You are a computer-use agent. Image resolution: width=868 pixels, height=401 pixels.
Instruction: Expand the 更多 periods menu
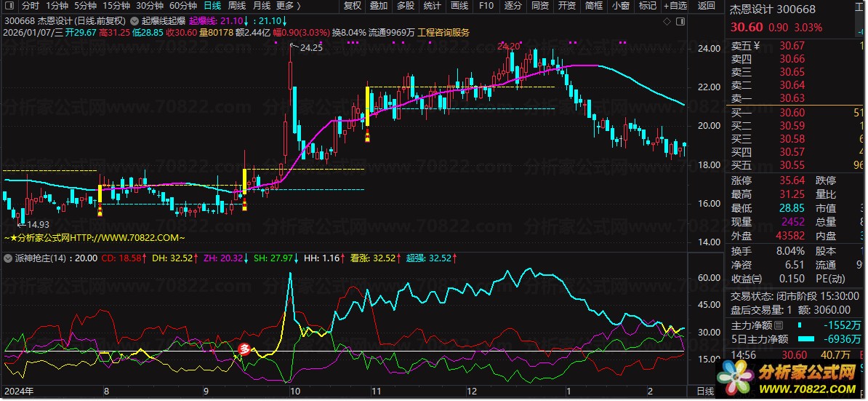289,6
